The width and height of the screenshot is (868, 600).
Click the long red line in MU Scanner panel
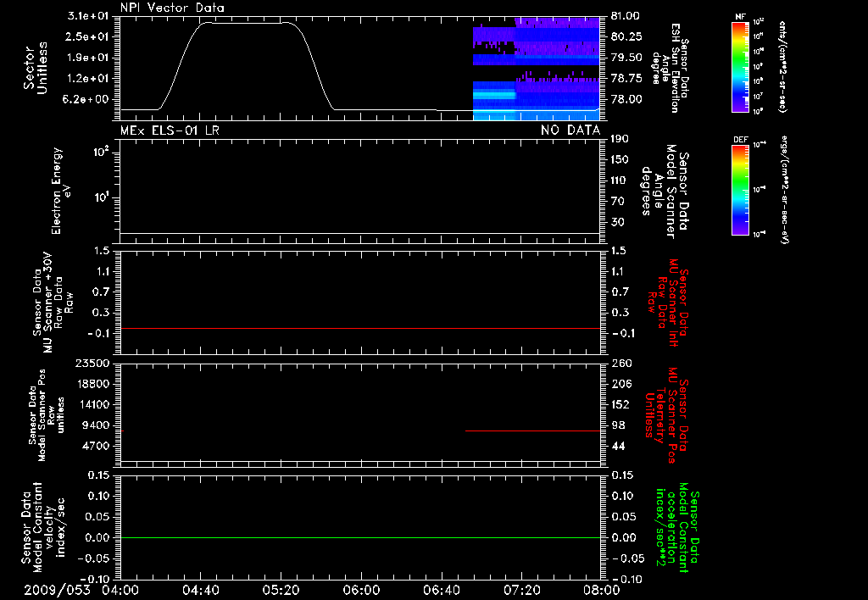click(x=359, y=329)
